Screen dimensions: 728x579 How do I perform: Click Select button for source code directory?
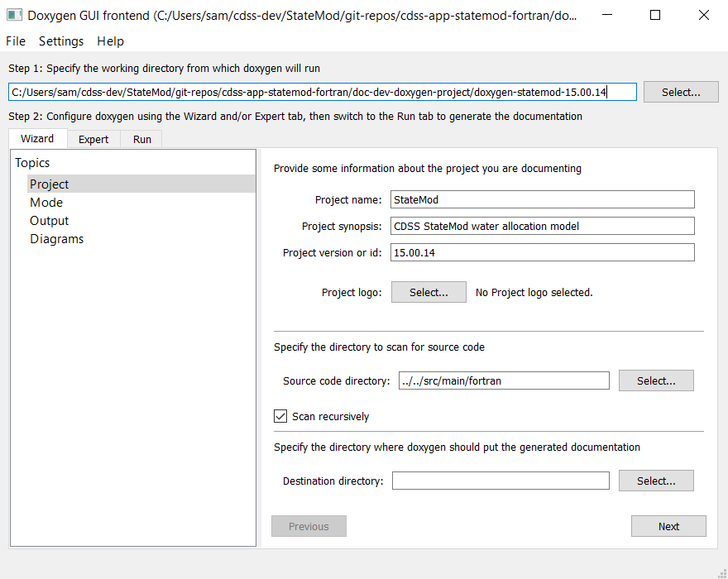[x=656, y=380]
